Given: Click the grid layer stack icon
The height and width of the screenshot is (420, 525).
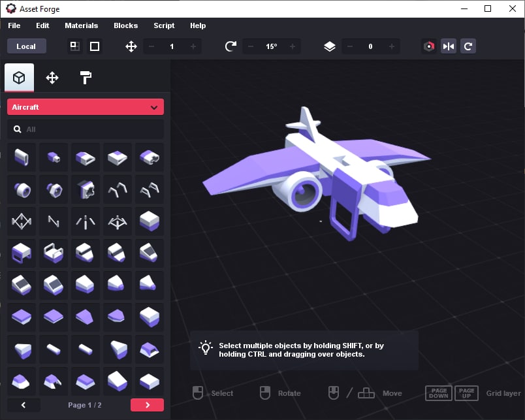Looking at the screenshot, I should 330,46.
